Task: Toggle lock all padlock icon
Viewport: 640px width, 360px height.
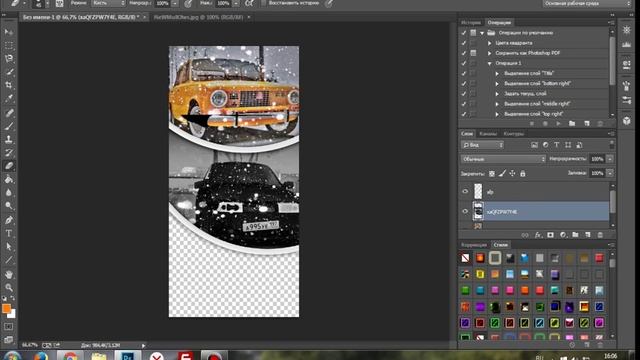Action: point(522,173)
